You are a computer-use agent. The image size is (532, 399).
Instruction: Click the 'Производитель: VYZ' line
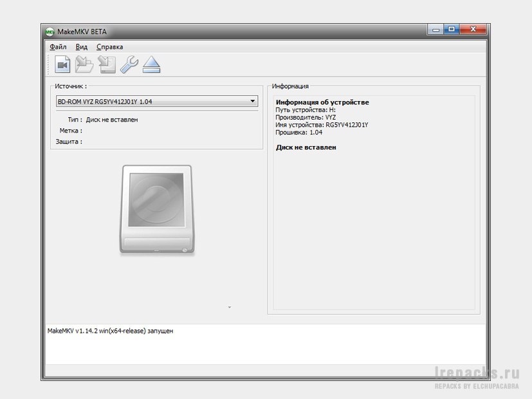point(306,117)
